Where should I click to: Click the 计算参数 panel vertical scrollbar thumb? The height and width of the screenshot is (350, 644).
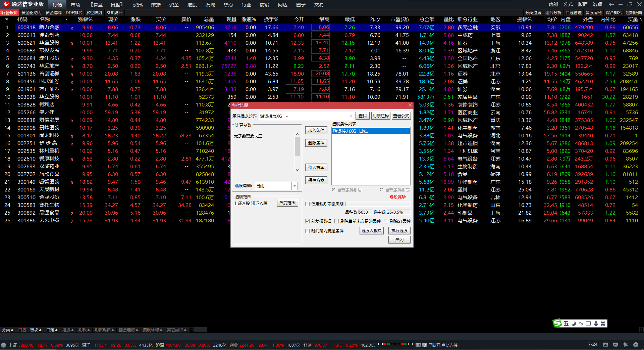[x=297, y=146]
